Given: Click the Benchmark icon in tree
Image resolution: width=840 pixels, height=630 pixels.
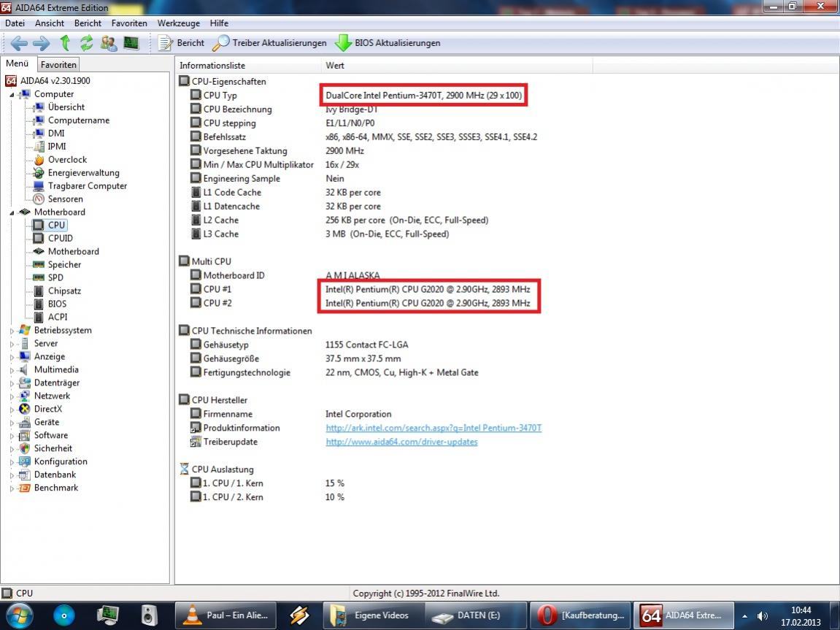Looking at the screenshot, I should (x=25, y=488).
